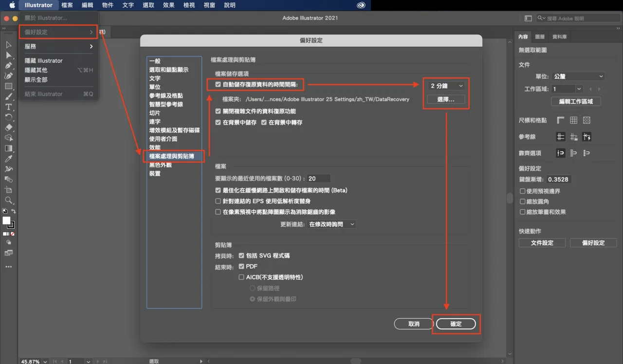Viewport: 623px width, 364px height.
Task: Open the 視窗 menu
Action: pyautogui.click(x=209, y=5)
